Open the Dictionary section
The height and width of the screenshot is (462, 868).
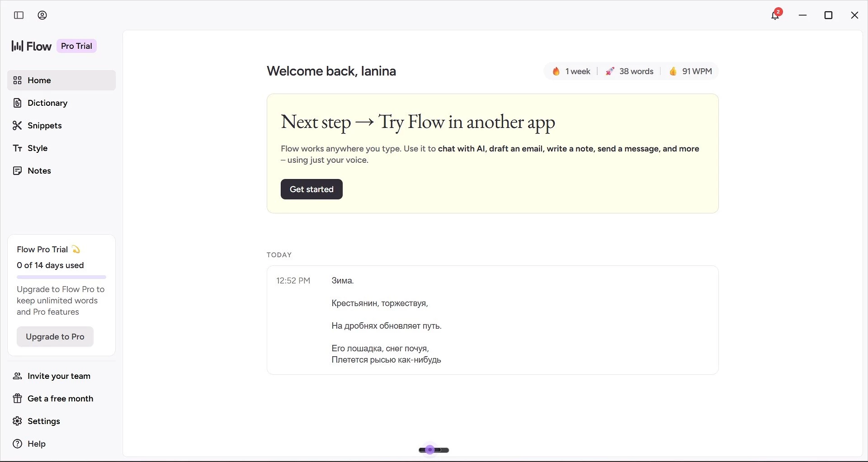(x=47, y=103)
